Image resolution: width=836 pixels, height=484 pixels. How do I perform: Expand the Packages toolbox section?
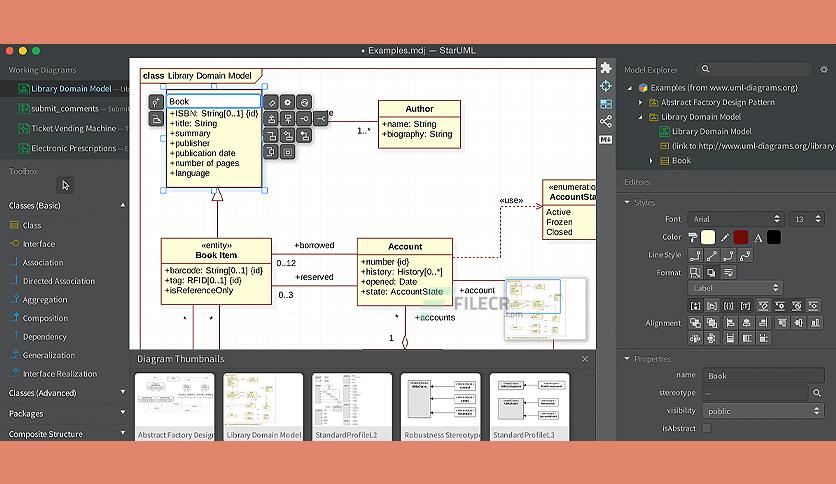pos(123,413)
